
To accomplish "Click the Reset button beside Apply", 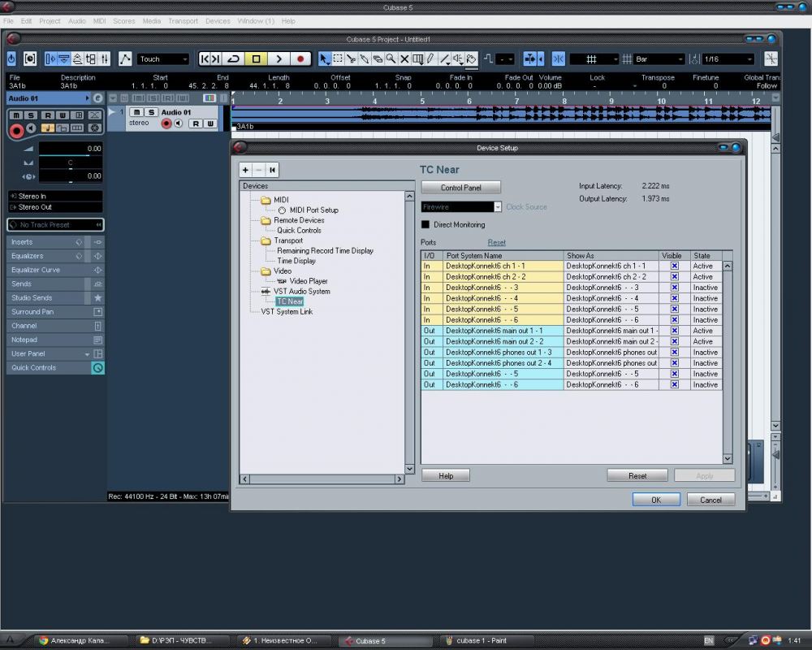I will [637, 476].
